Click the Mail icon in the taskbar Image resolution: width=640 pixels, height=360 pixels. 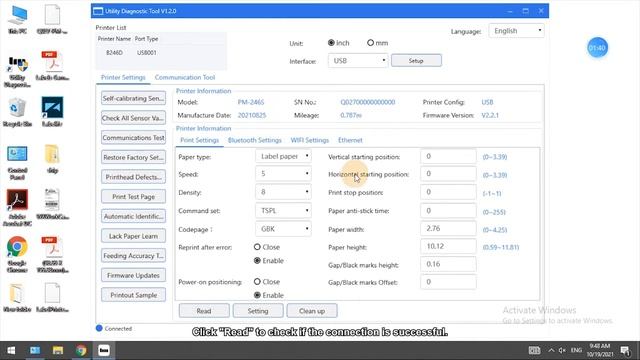[x=35, y=350]
